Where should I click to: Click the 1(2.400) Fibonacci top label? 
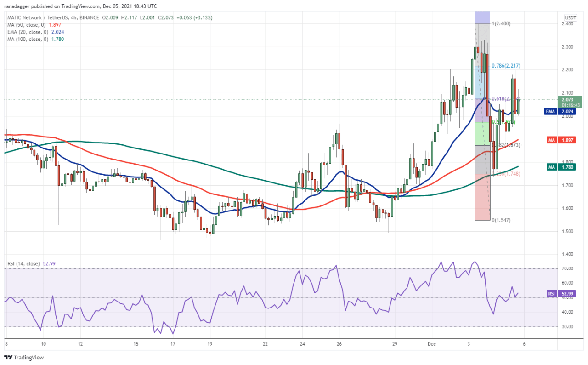pyautogui.click(x=501, y=23)
